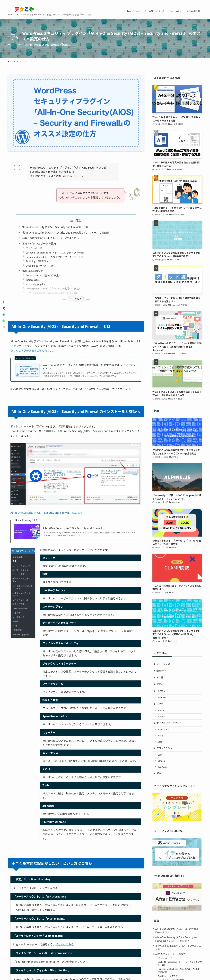Share the post via LINE
Viewport: 210px width, 980px height.
click(4, 321)
